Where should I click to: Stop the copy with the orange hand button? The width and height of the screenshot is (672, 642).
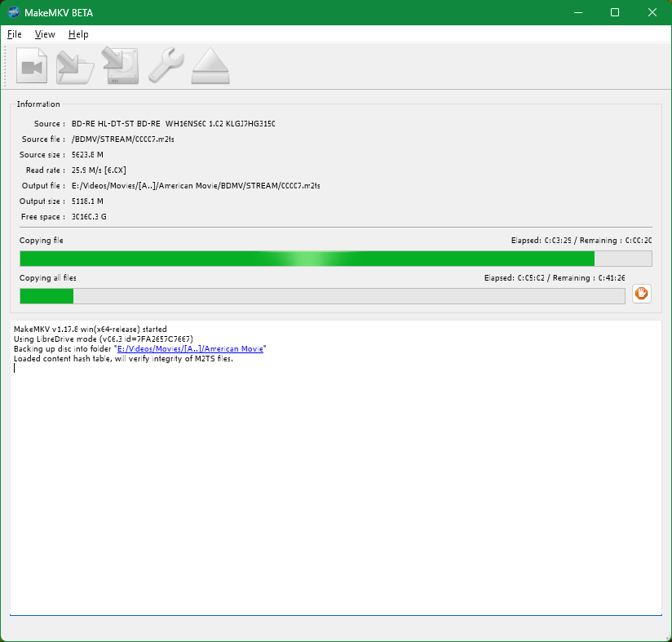(641, 294)
